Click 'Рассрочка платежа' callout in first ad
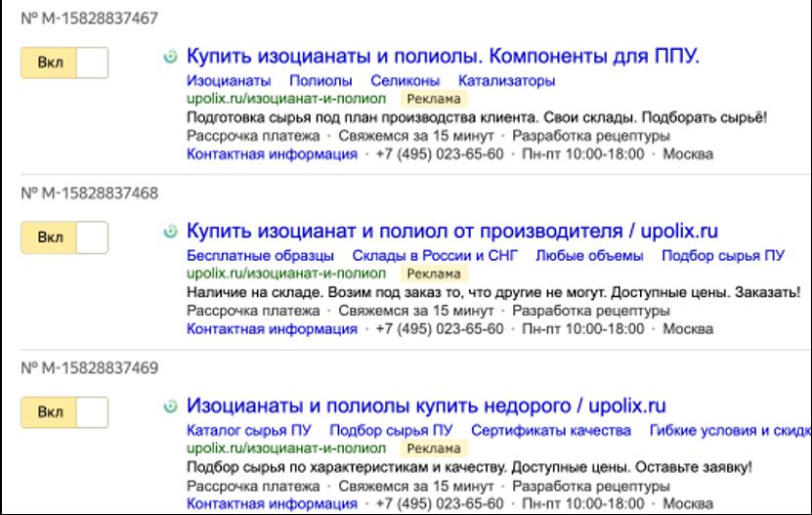The height and width of the screenshot is (515, 812). tap(253, 136)
